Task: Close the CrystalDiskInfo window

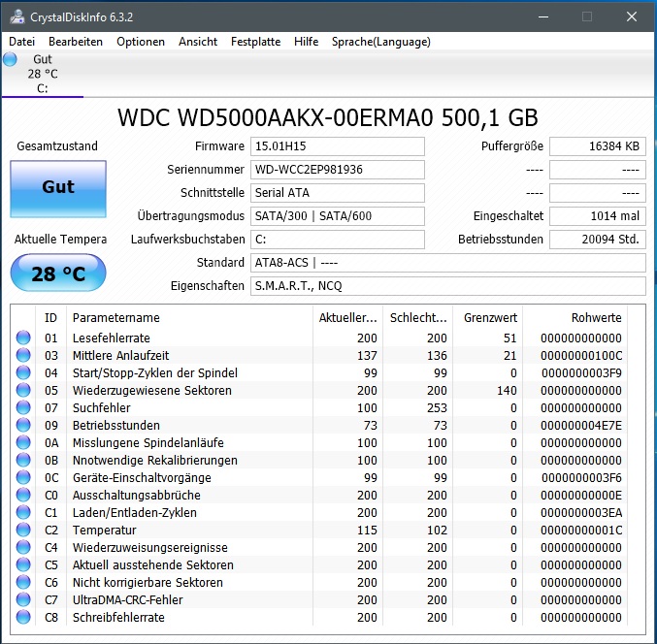Action: (x=632, y=16)
